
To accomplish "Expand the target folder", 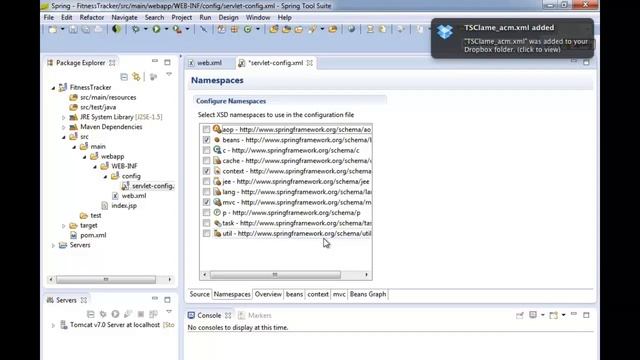I will pyautogui.click(x=64, y=226).
